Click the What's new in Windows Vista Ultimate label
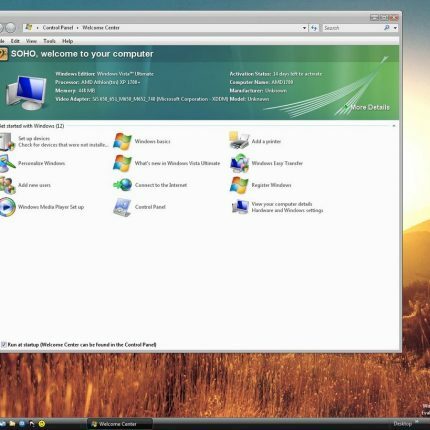The height and width of the screenshot is (430, 430). [177, 163]
